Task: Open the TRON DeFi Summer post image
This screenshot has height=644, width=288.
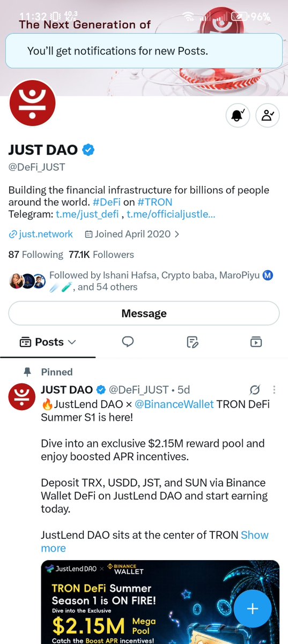Action: [160, 602]
